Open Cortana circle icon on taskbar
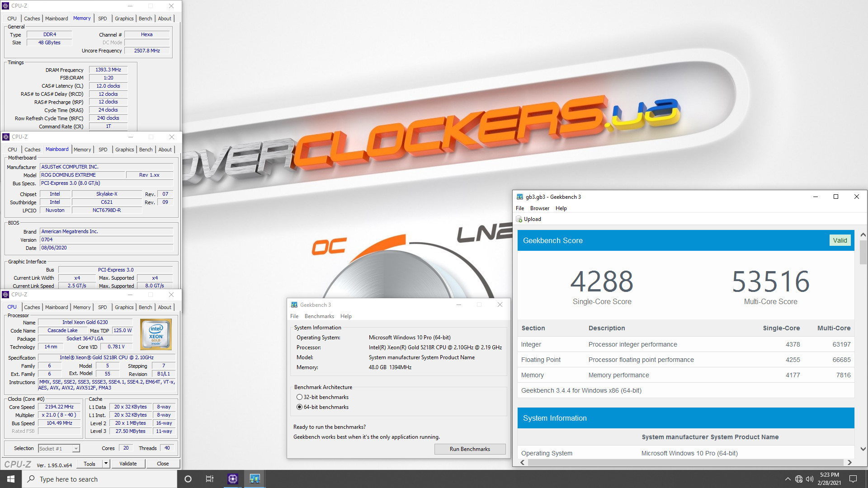The image size is (868, 488). point(188,479)
